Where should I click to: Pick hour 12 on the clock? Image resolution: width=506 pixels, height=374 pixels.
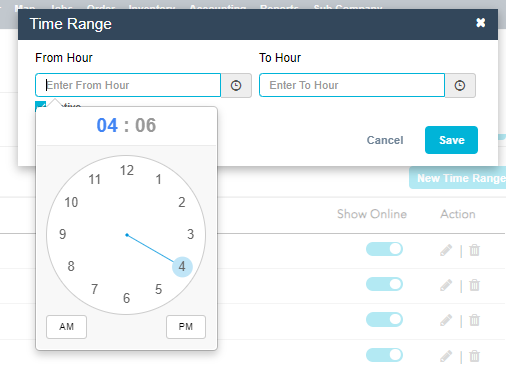pyautogui.click(x=127, y=170)
